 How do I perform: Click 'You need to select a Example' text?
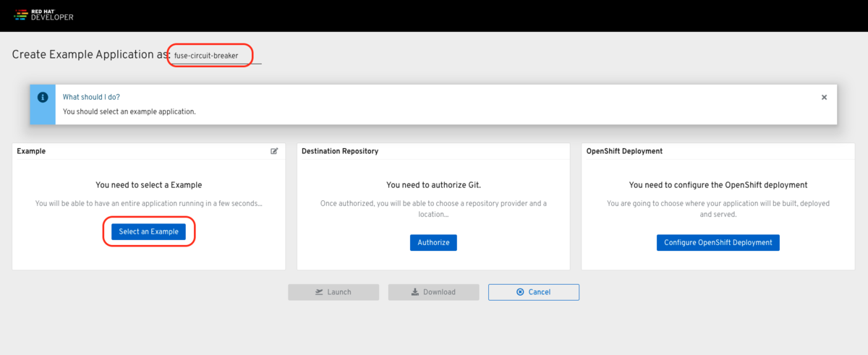click(x=149, y=185)
